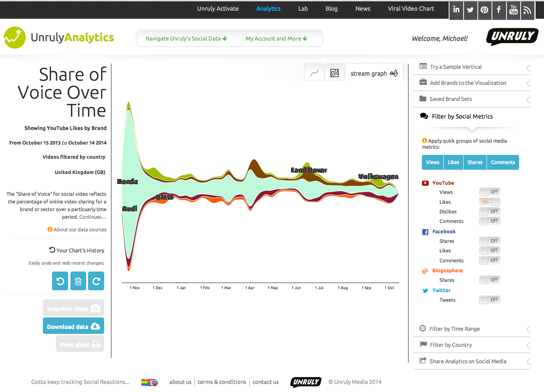Open Viral Video Chart in navigation

(411, 9)
